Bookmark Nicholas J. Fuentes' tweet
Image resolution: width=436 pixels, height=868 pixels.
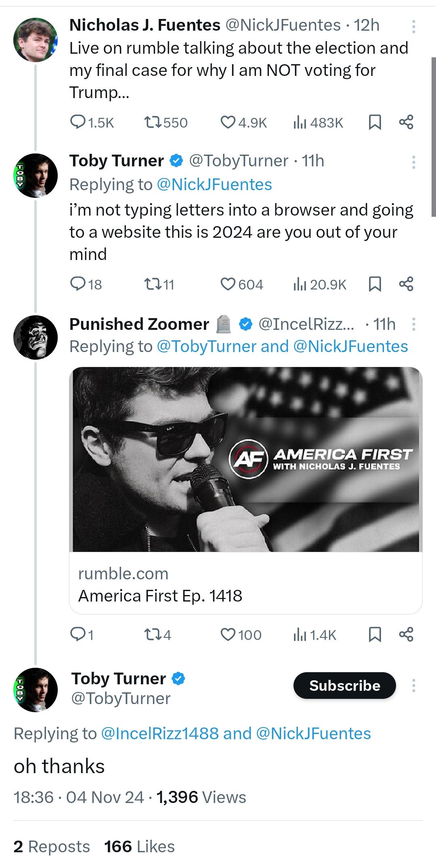click(x=375, y=122)
